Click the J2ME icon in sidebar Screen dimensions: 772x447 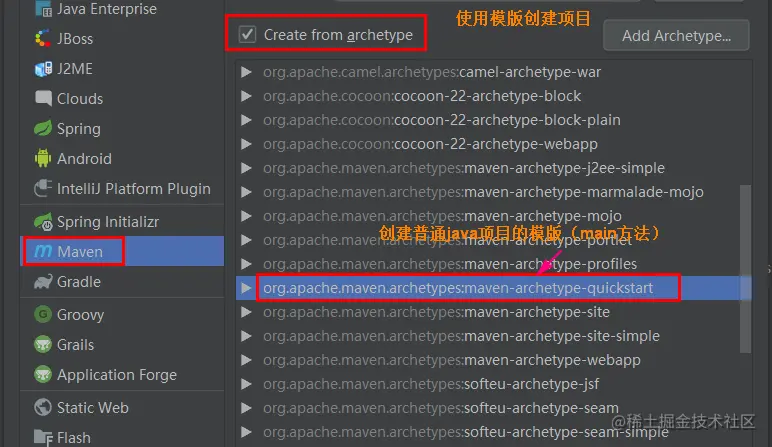pyautogui.click(x=43, y=68)
